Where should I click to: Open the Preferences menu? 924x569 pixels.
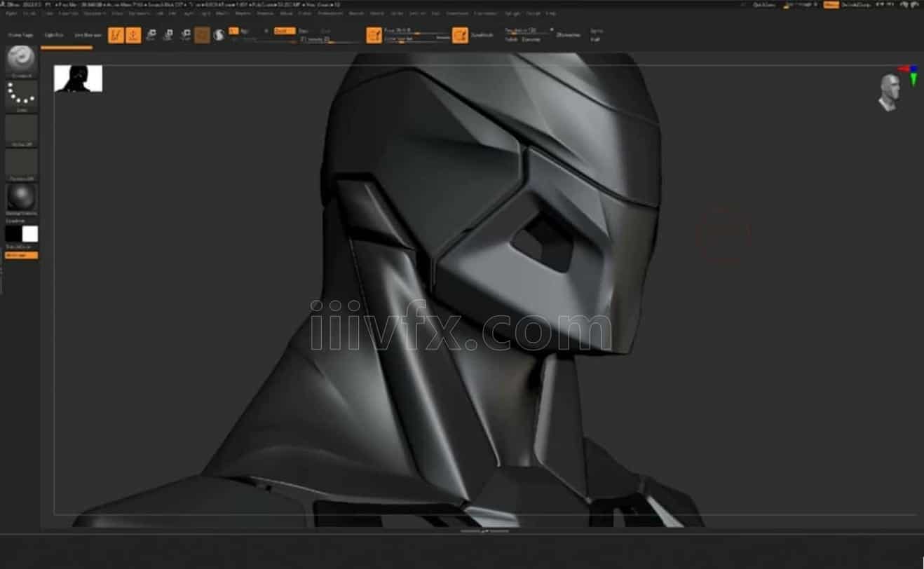pyautogui.click(x=331, y=13)
